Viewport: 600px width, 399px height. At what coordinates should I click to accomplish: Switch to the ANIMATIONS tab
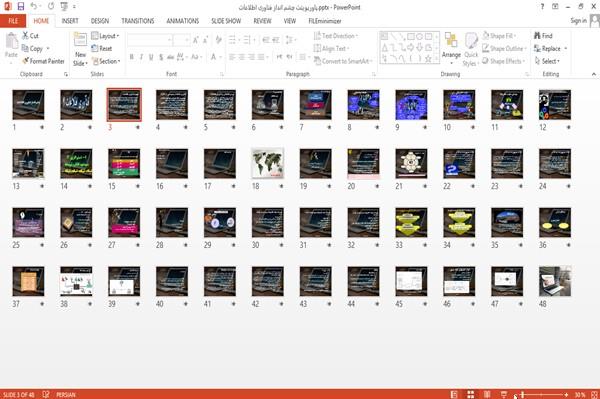(183, 21)
